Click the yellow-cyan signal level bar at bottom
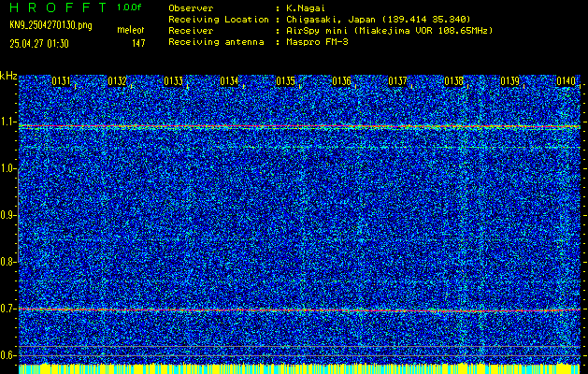 coord(299,368)
